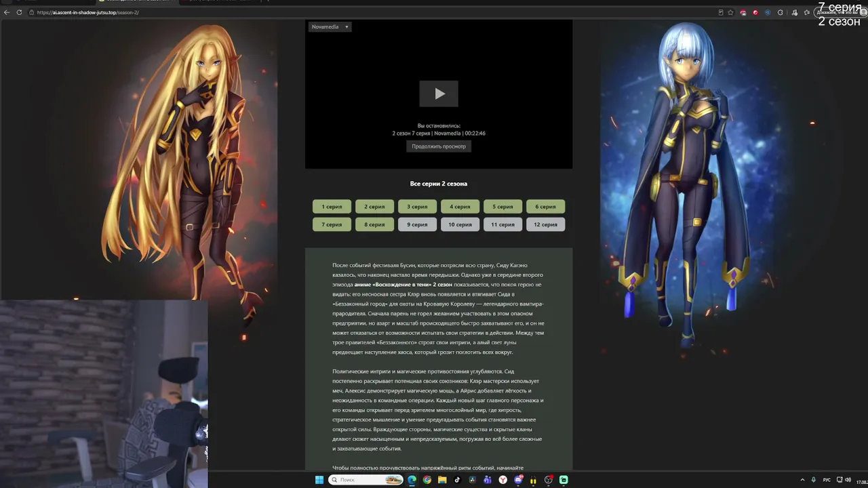Image resolution: width=868 pixels, height=488 pixels.
Task: Open the red calendar browser extension
Action: (743, 12)
